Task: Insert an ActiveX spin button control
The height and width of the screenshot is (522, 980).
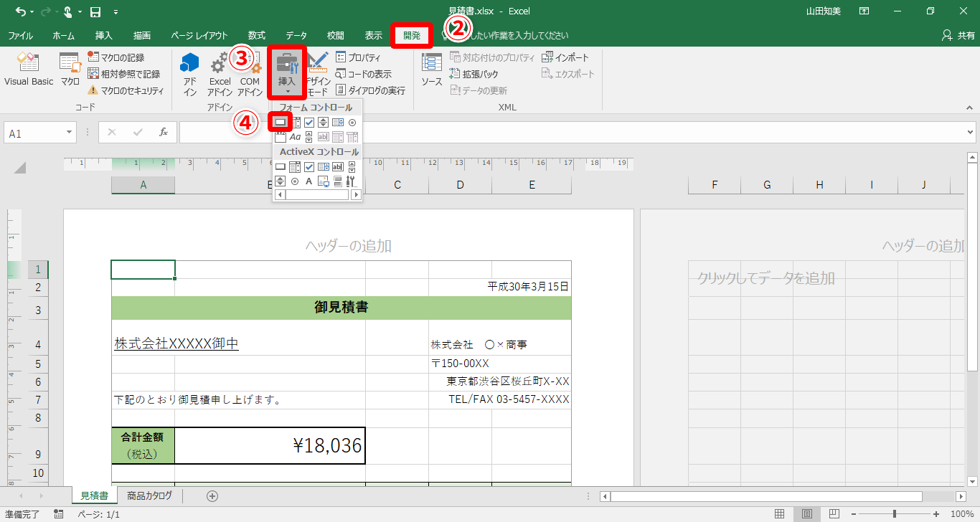Action: (281, 181)
